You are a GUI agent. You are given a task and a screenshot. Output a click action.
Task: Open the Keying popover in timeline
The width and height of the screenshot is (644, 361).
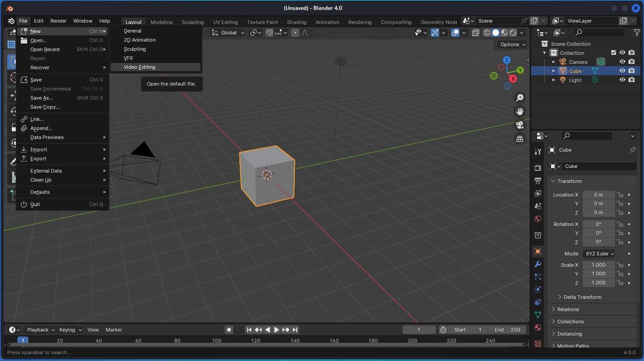point(70,330)
